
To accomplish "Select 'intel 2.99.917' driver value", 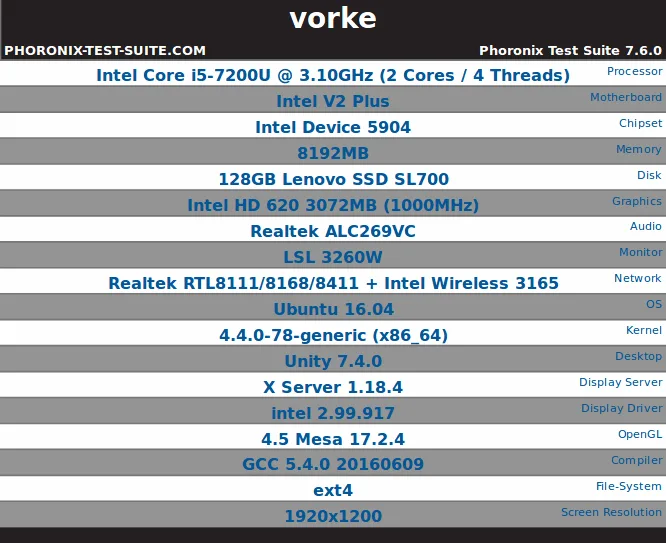I will (333, 413).
